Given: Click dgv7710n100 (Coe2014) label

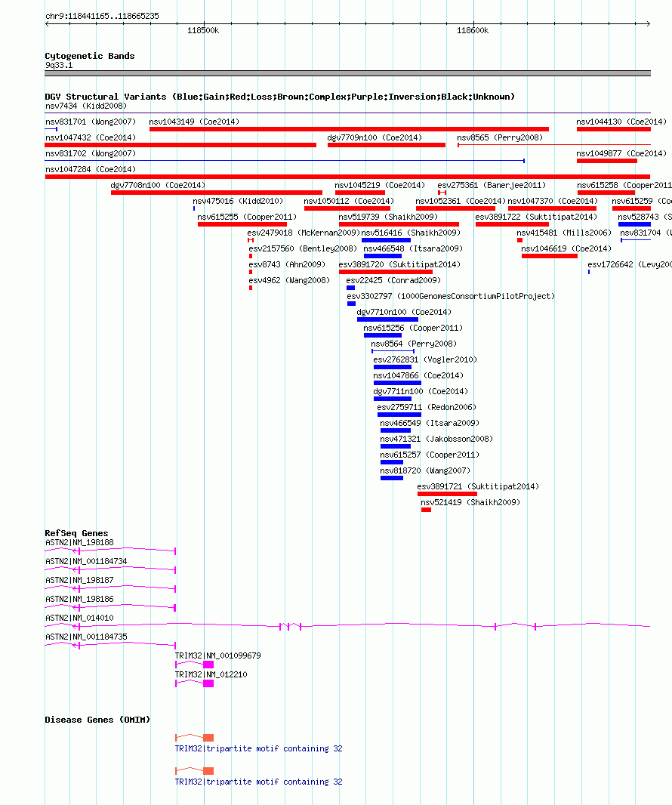Looking at the screenshot, I should tap(404, 313).
